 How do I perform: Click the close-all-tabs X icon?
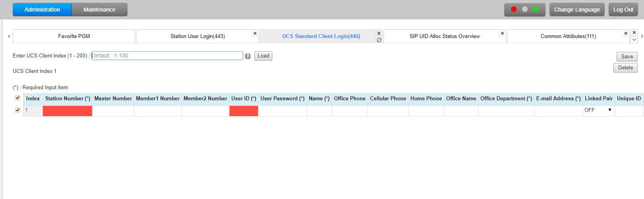click(x=634, y=33)
